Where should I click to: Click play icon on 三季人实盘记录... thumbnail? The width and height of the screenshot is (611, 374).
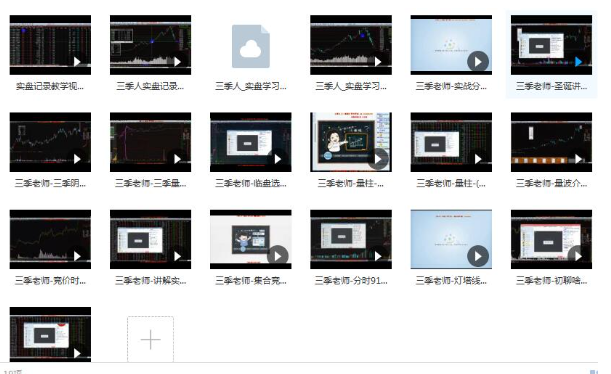pyautogui.click(x=178, y=62)
